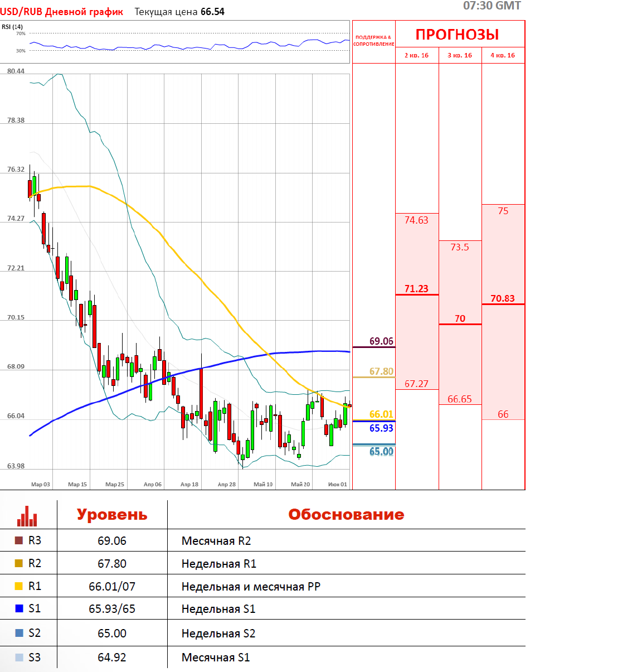This screenshot has height=672, width=642.
Task: Select the Месячная R2 table cell
Action: click(216, 541)
